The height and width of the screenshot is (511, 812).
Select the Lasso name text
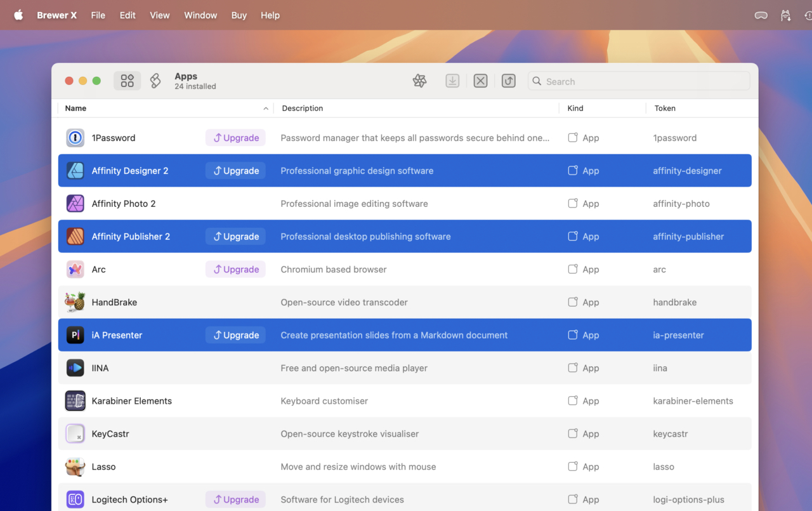(x=103, y=467)
